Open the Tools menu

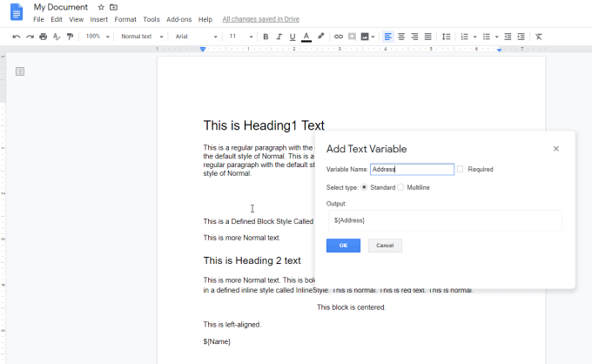(x=151, y=19)
